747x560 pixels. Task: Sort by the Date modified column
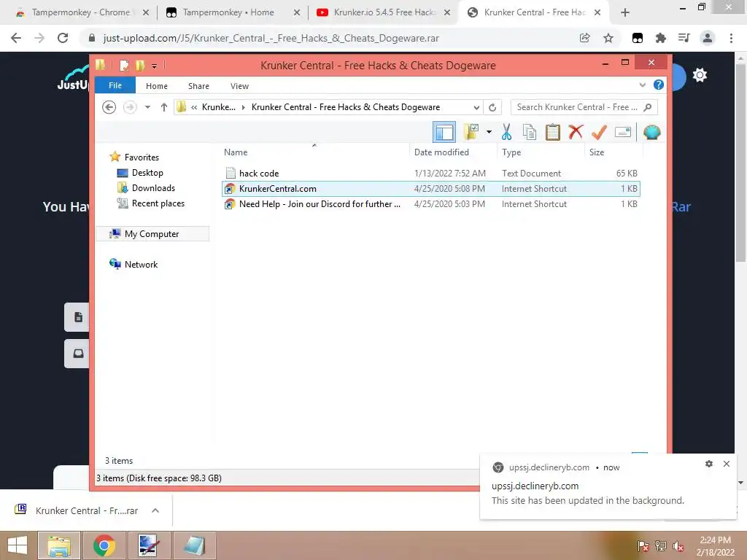click(x=452, y=152)
